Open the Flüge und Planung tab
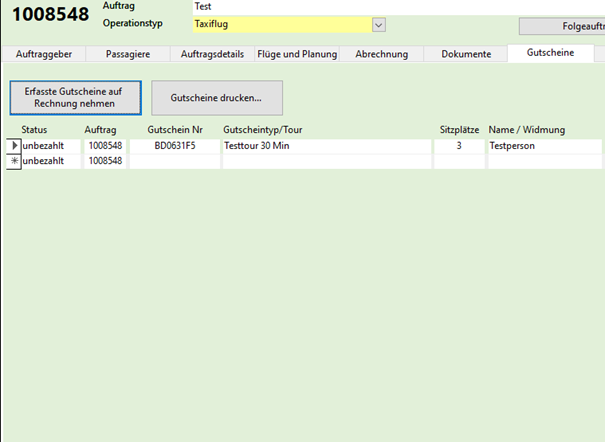Image resolution: width=605 pixels, height=442 pixels. (x=297, y=54)
